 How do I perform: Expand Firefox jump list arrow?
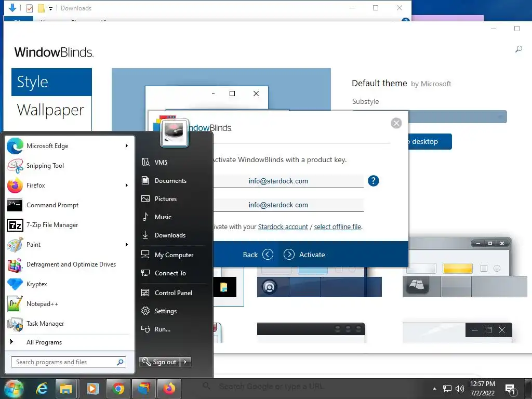127,185
